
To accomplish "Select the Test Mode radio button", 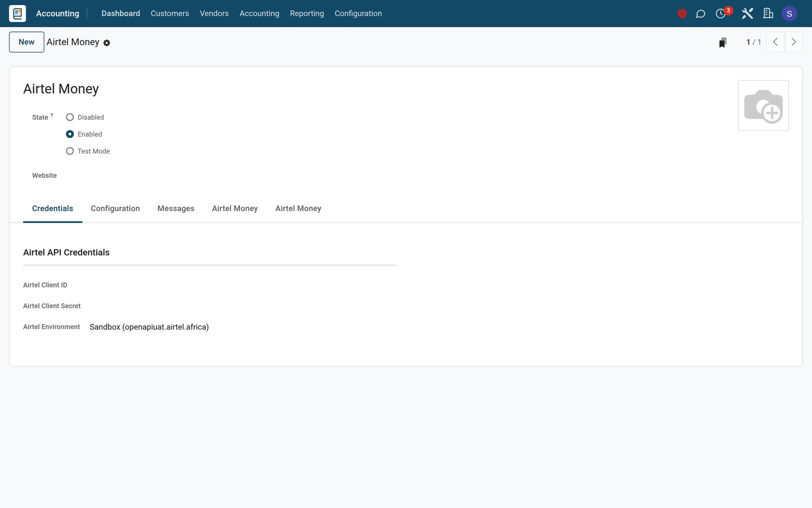I will [70, 151].
